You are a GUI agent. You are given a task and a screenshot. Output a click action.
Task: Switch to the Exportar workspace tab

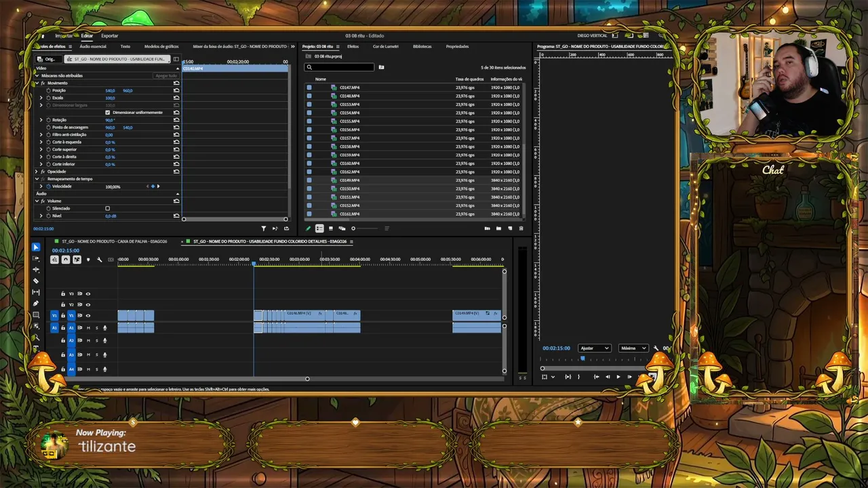coord(109,36)
